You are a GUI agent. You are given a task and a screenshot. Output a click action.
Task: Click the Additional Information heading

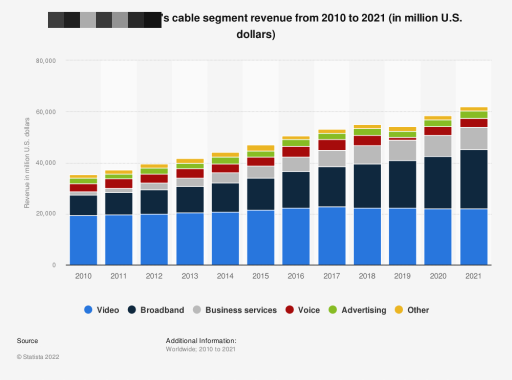[x=201, y=341]
